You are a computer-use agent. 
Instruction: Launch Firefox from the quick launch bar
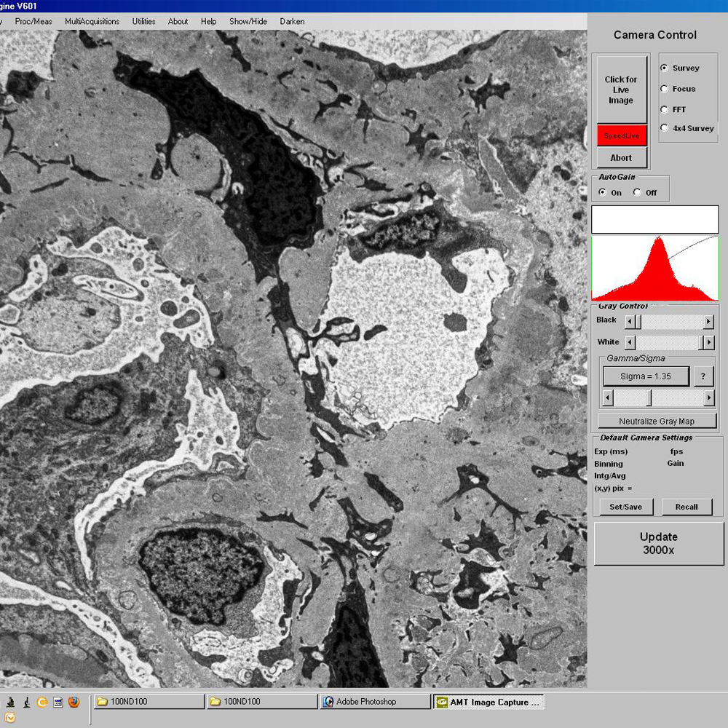point(74,702)
